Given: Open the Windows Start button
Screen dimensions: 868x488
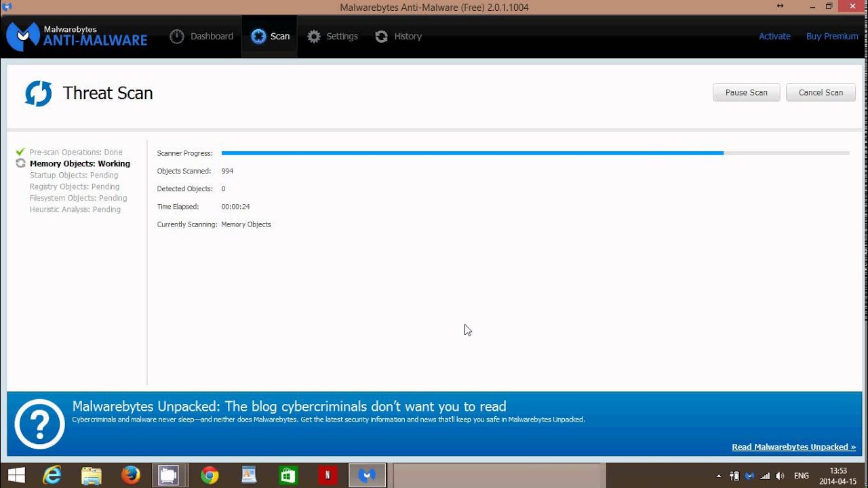Looking at the screenshot, I should coord(15,475).
